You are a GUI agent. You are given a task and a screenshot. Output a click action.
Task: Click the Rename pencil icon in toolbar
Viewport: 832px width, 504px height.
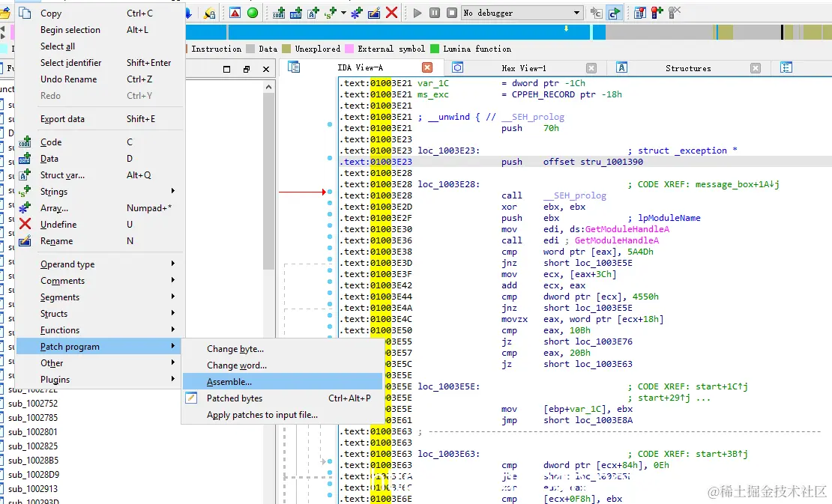click(x=374, y=13)
